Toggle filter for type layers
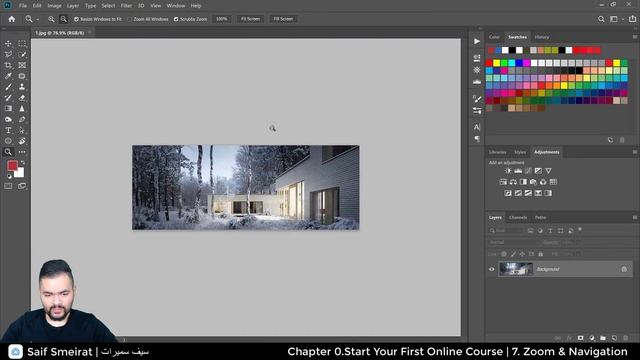The height and width of the screenshot is (360, 640). coord(550,231)
